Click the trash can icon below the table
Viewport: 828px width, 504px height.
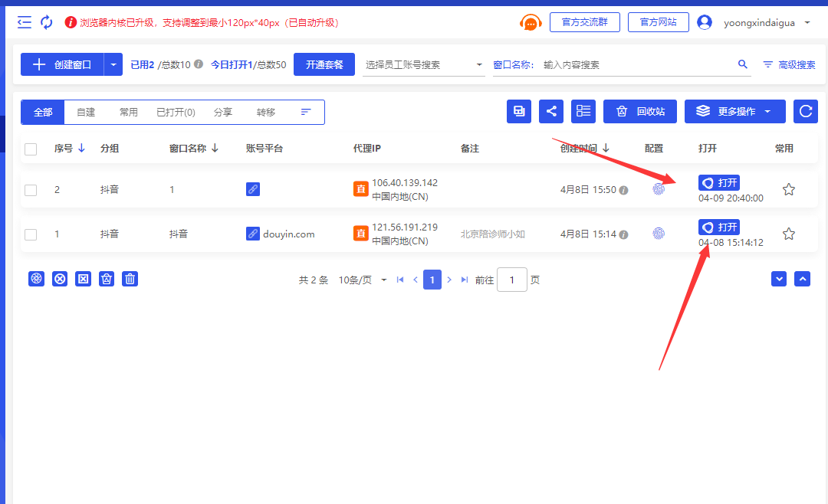coord(130,279)
